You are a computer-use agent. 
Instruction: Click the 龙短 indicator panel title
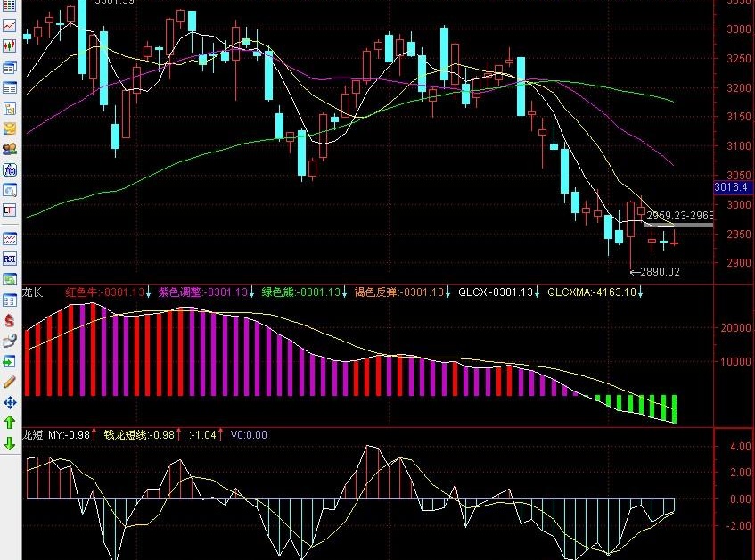(33, 435)
